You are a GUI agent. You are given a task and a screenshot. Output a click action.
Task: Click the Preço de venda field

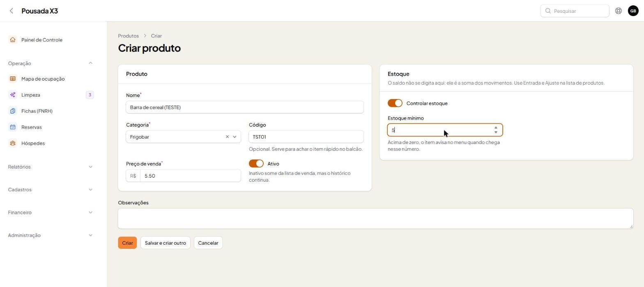coord(191,176)
